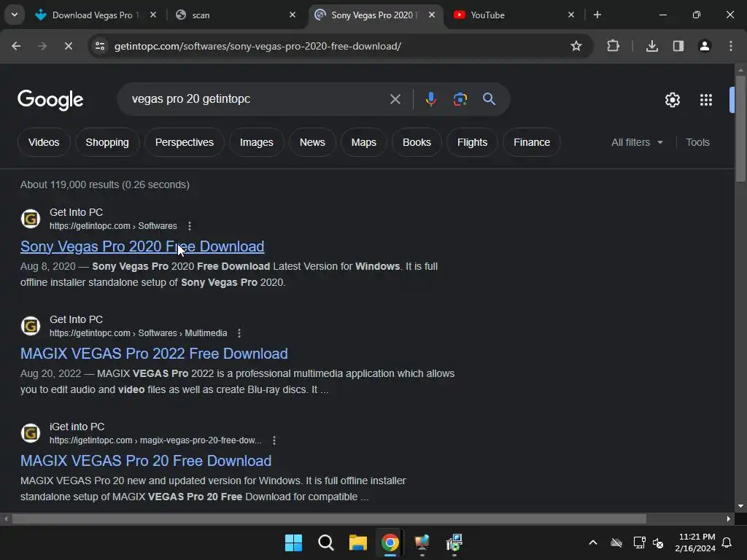Open options for the igetintopc.com result
The height and width of the screenshot is (560, 747).
pos(274,440)
